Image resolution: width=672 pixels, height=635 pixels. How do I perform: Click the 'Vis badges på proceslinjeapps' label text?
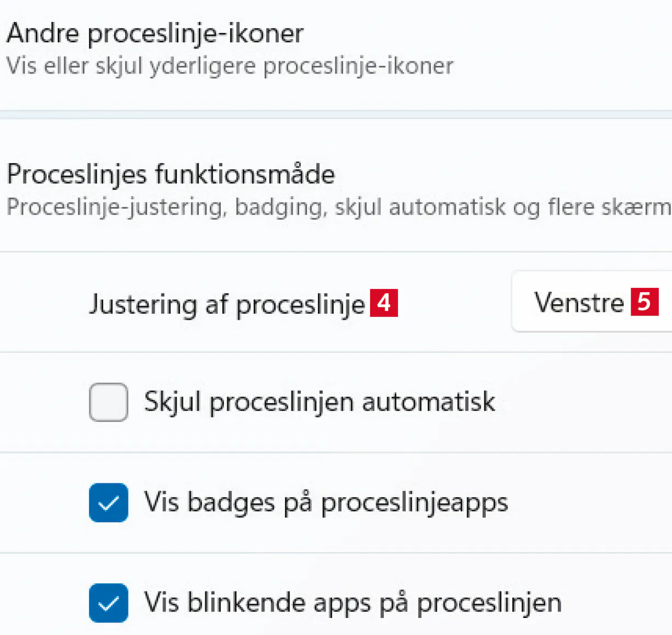pos(326,503)
